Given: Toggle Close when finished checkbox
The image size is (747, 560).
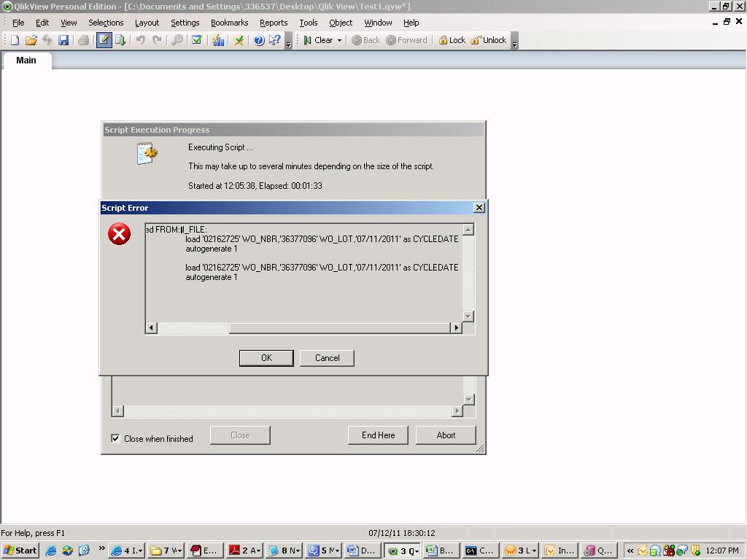Looking at the screenshot, I should [x=115, y=438].
